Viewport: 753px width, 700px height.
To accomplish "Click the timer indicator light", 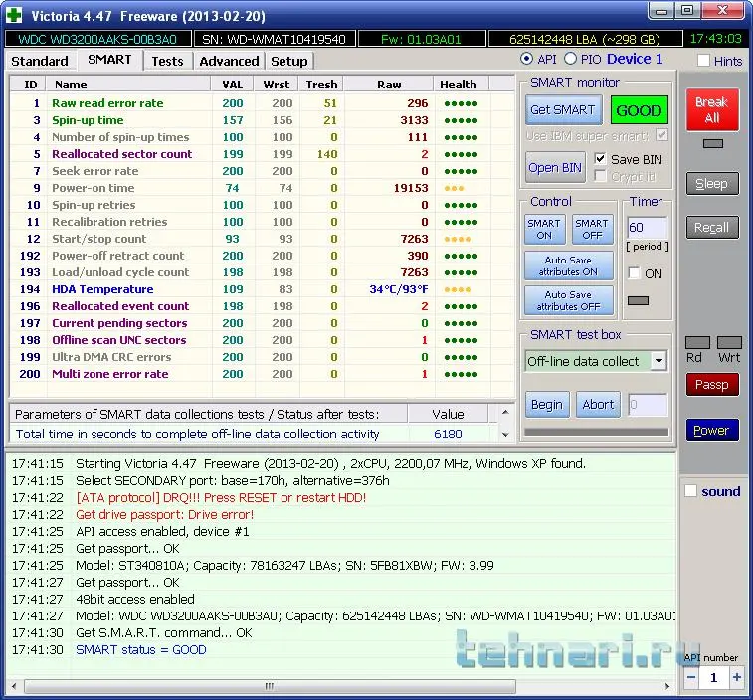I will click(x=639, y=300).
